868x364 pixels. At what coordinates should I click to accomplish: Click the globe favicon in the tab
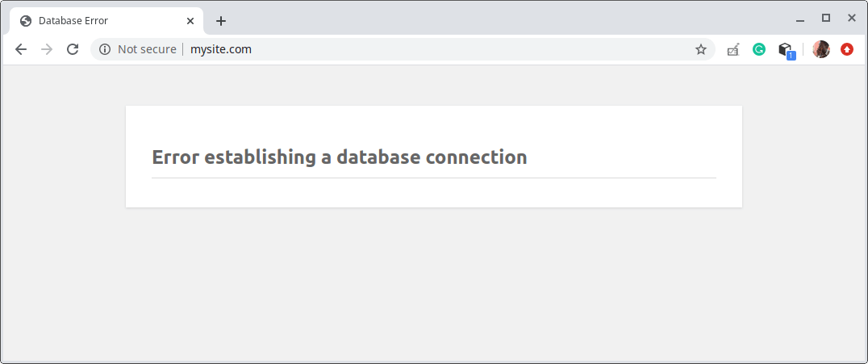[26, 21]
